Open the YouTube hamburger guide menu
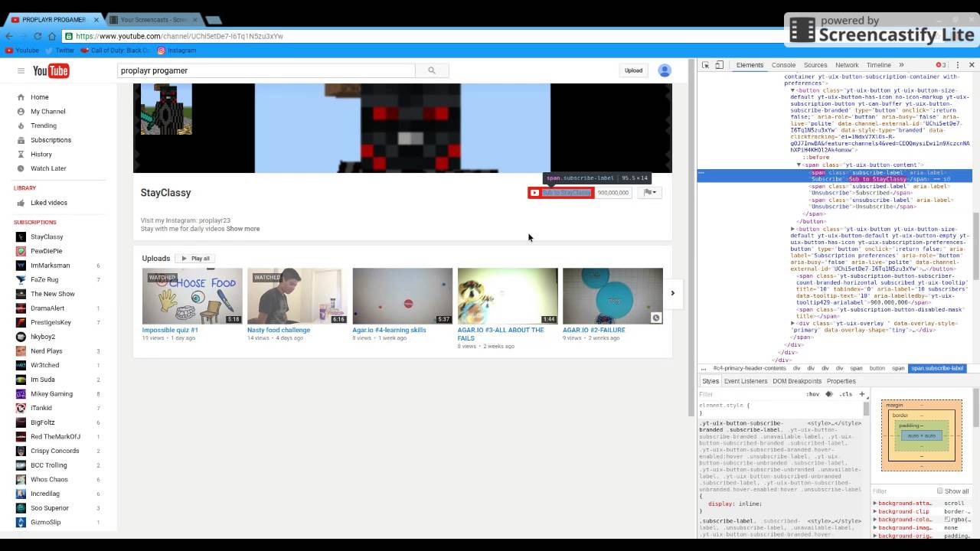 click(21, 70)
